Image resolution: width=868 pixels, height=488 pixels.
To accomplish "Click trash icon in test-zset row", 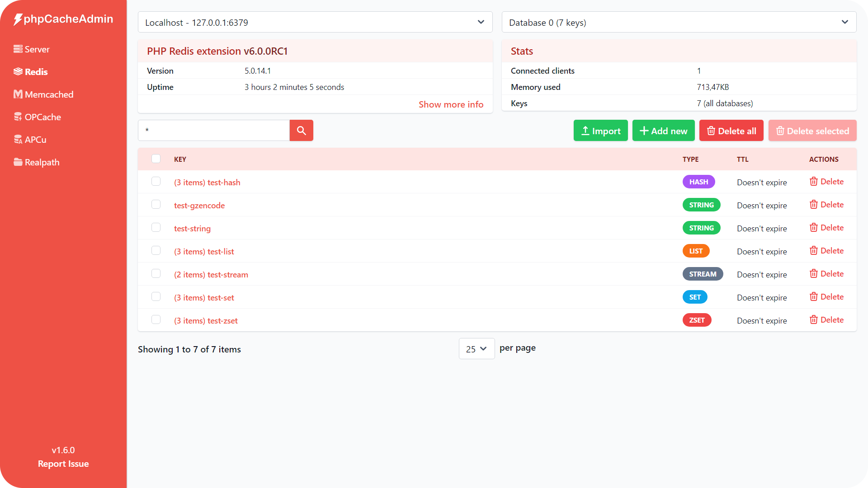I will [x=814, y=320].
